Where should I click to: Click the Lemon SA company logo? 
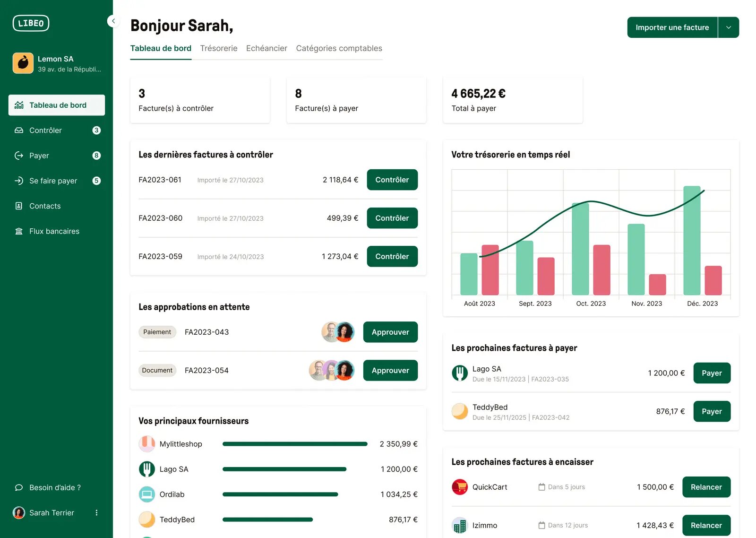[x=23, y=63]
